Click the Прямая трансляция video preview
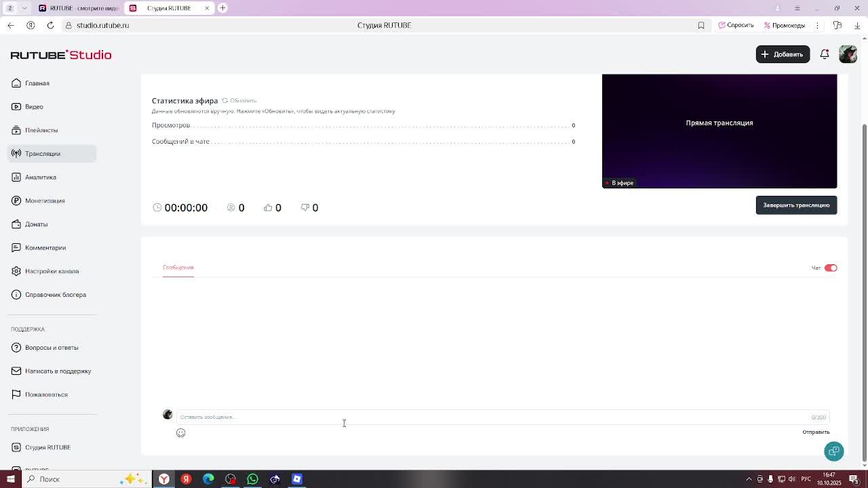 719,131
